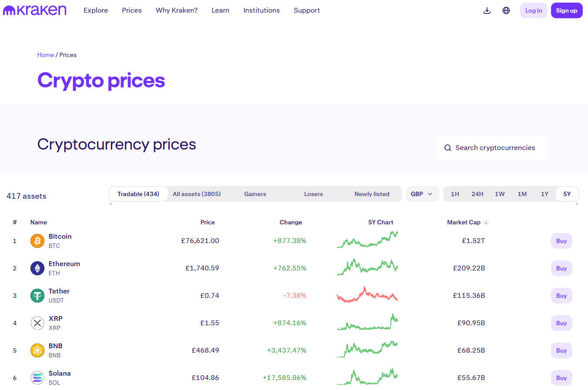Viewport: 588px width, 390px height.
Task: Switch to the Newly listed tab
Action: [372, 194]
